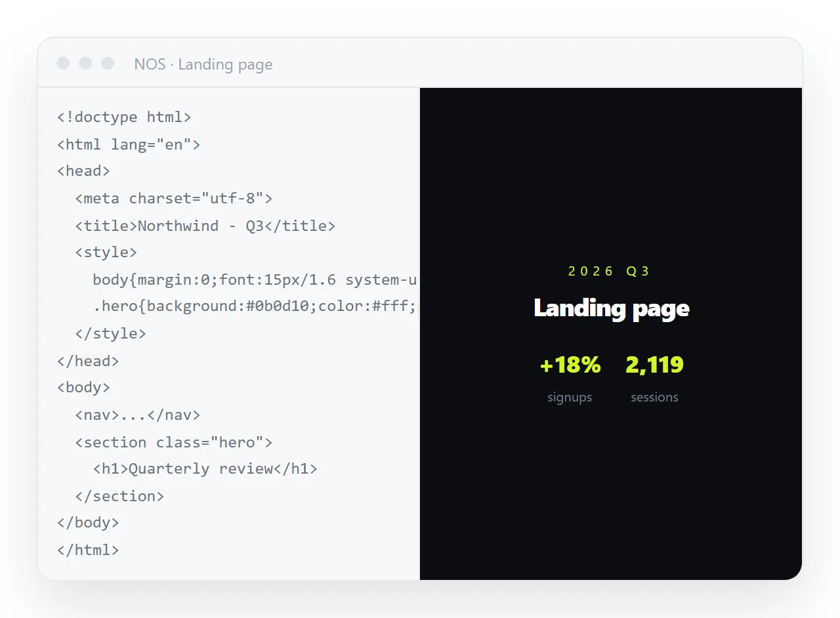Select the <nav>...</nav> line

(x=137, y=415)
